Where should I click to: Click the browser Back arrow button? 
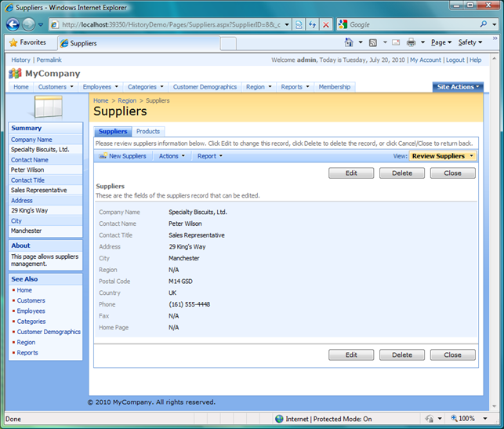click(13, 24)
